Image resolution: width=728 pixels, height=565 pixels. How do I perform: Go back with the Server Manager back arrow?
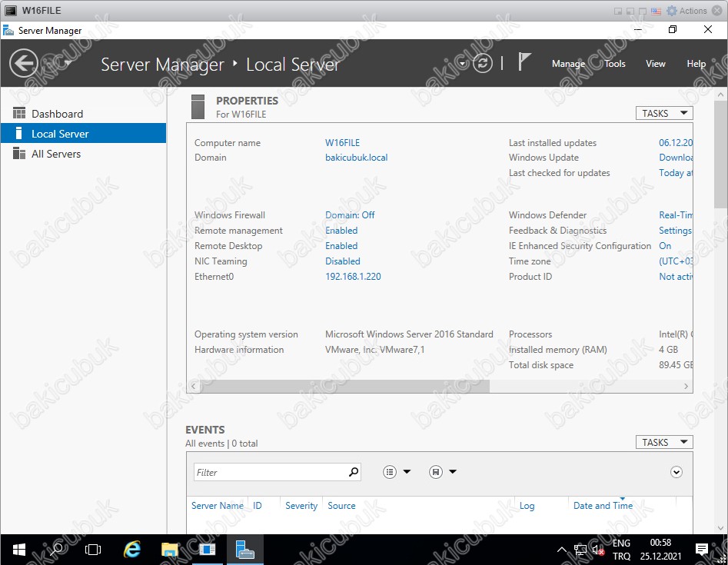(24, 63)
